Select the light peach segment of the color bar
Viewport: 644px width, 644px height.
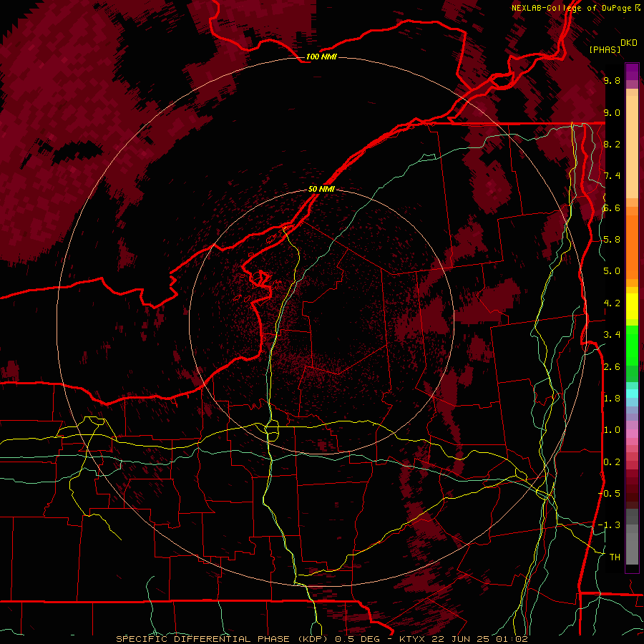[x=632, y=147]
